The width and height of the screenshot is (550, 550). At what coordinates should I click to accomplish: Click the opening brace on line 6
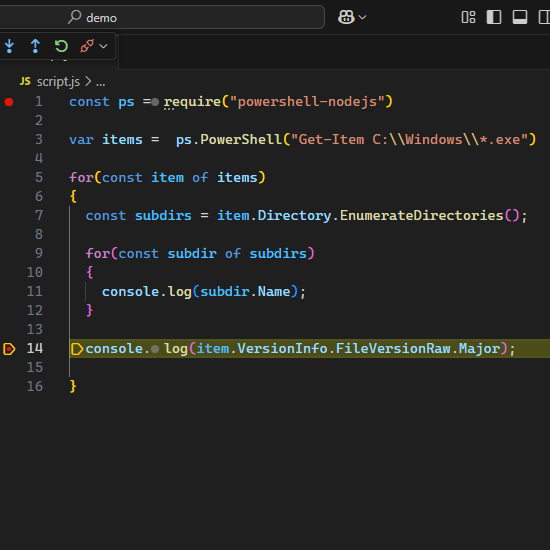[x=73, y=196]
